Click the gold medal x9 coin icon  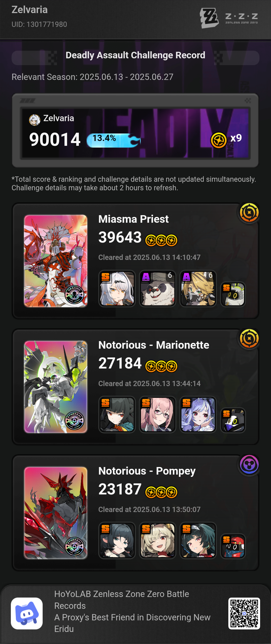pos(219,140)
